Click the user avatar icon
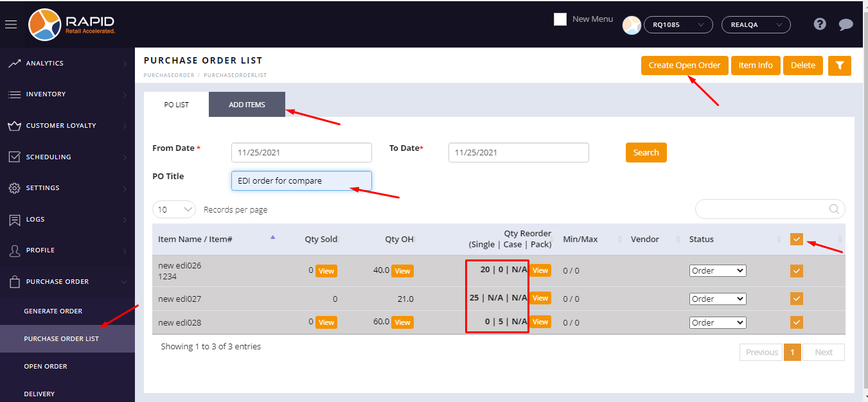The height and width of the screenshot is (402, 868). [x=632, y=25]
